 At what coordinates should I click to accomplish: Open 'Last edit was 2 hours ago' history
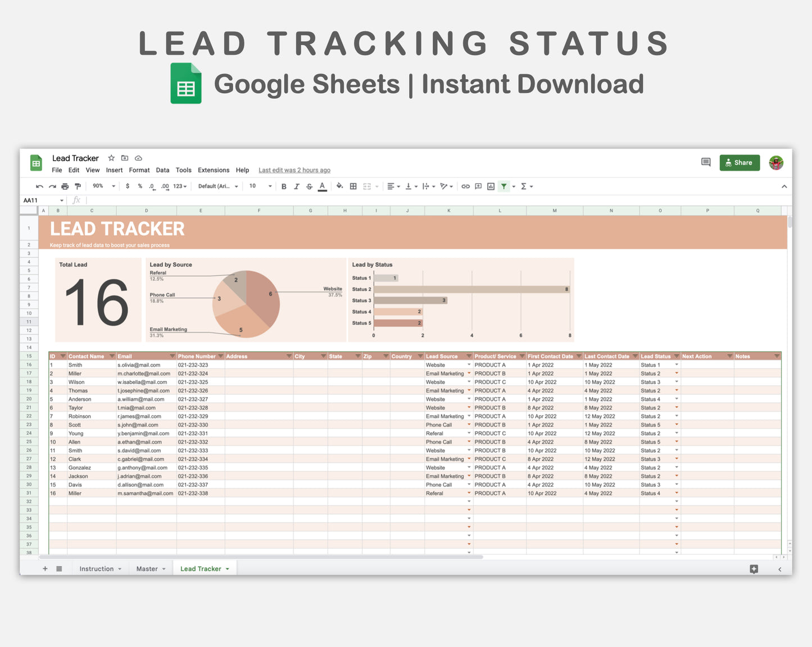(x=294, y=170)
